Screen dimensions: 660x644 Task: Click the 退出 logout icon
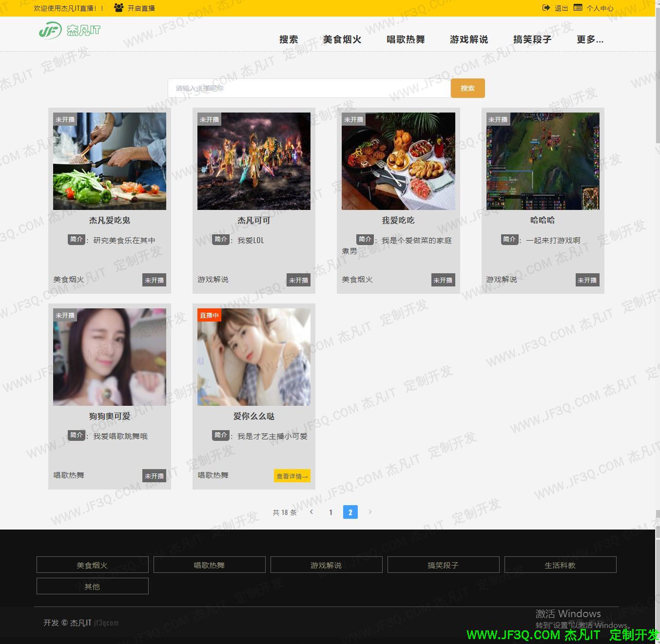click(546, 8)
